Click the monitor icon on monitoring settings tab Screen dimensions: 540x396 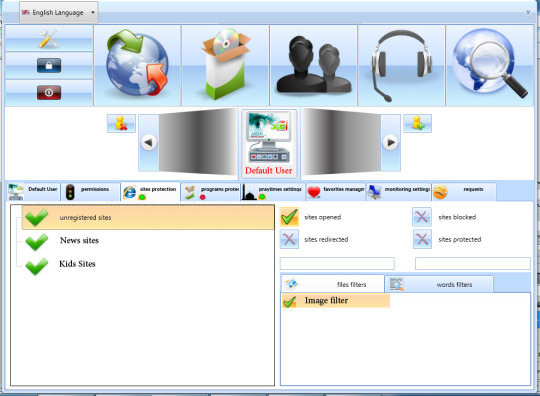(x=374, y=192)
